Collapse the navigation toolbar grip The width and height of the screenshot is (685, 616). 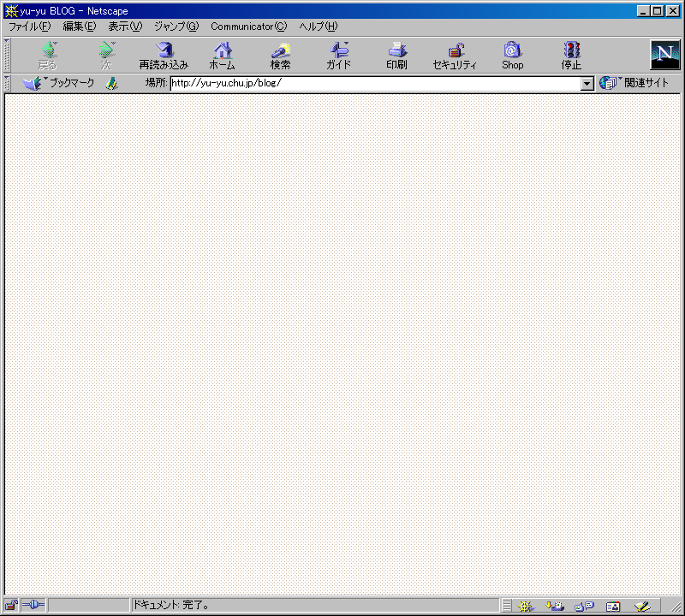click(x=7, y=56)
